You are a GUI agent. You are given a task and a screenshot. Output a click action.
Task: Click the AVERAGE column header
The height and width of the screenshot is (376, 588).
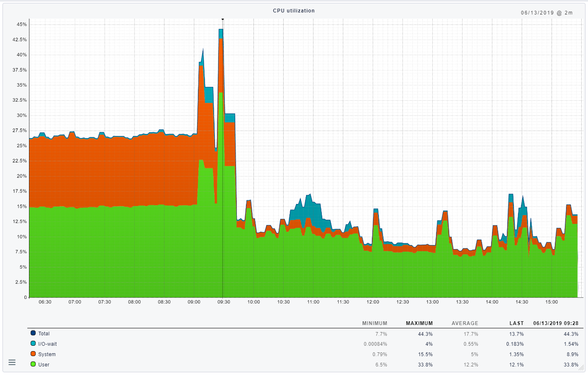tap(465, 323)
